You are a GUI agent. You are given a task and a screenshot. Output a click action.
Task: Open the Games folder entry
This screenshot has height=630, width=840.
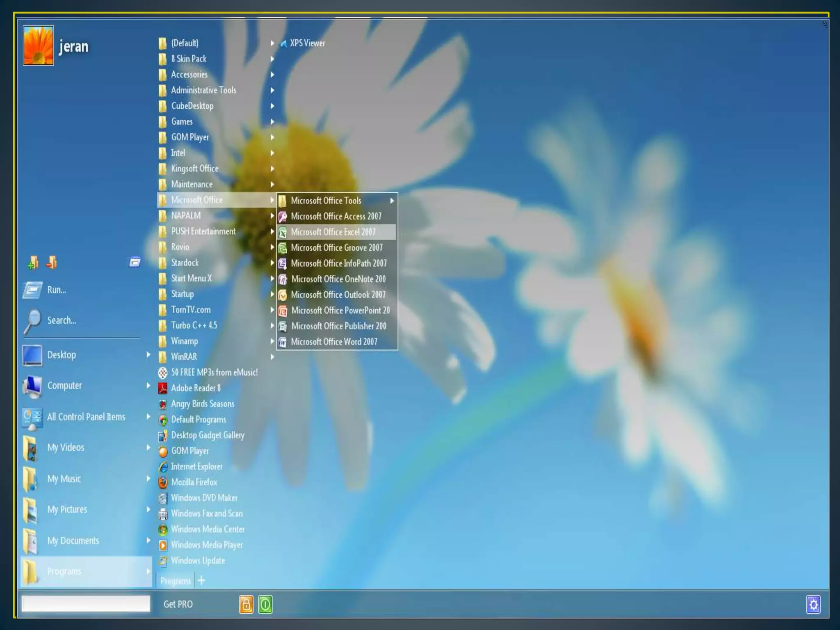[182, 122]
